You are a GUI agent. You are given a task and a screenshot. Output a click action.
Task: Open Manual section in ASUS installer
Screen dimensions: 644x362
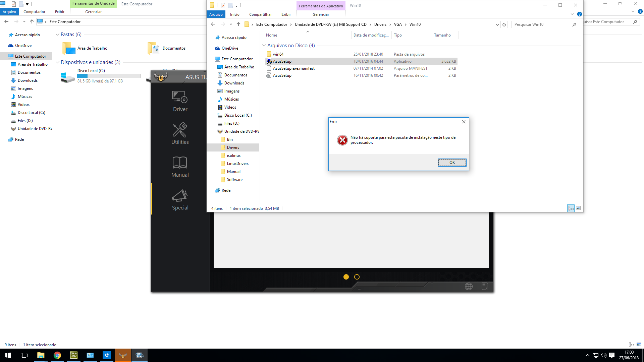click(180, 167)
